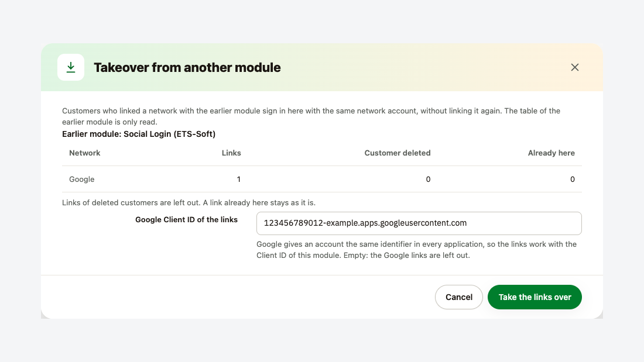Screen dimensions: 644x362
Task: Select the Customer deleted column header
Action: 398,153
